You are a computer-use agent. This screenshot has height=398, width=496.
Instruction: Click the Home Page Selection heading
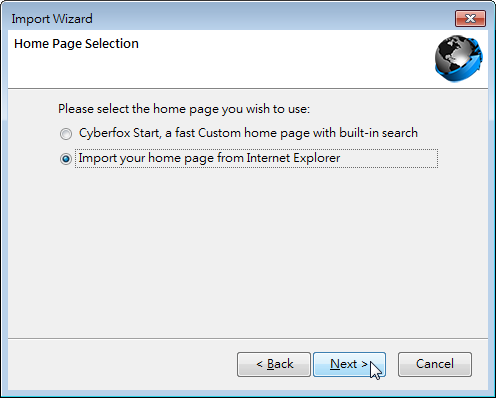click(76, 44)
